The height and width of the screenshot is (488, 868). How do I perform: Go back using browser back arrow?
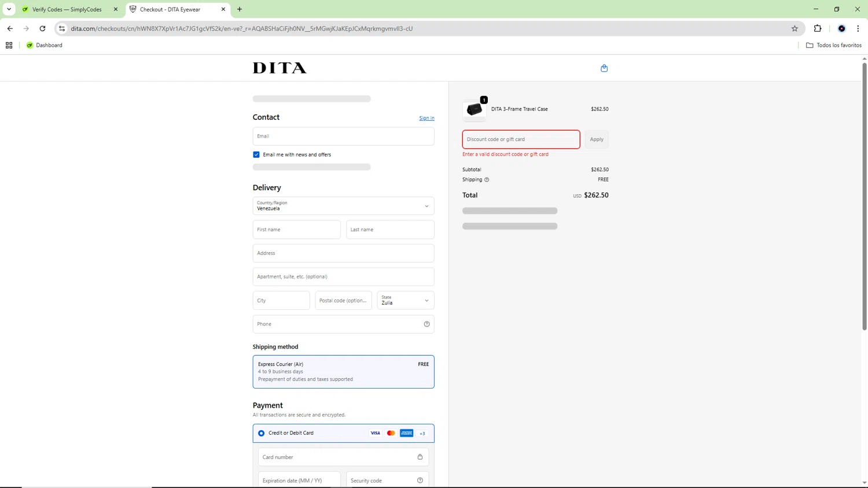point(10,28)
